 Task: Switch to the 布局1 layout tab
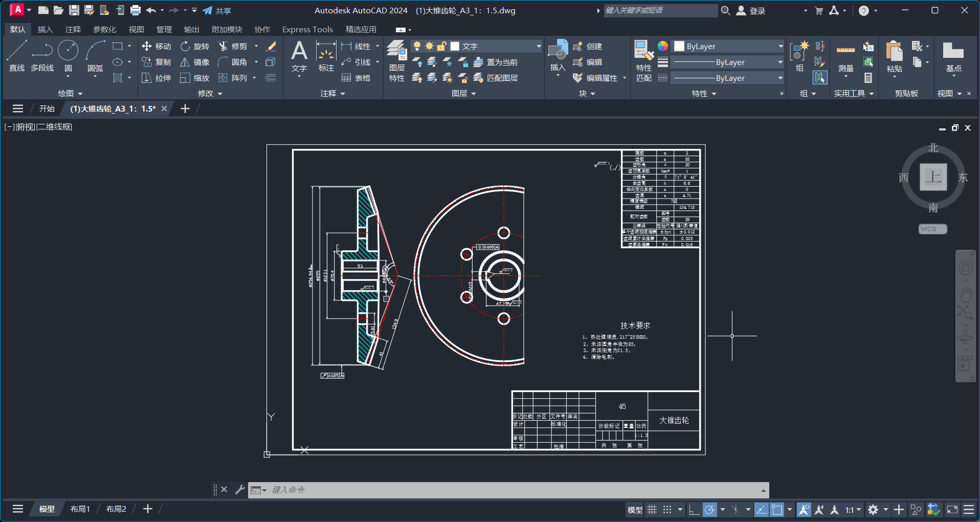tap(80, 509)
